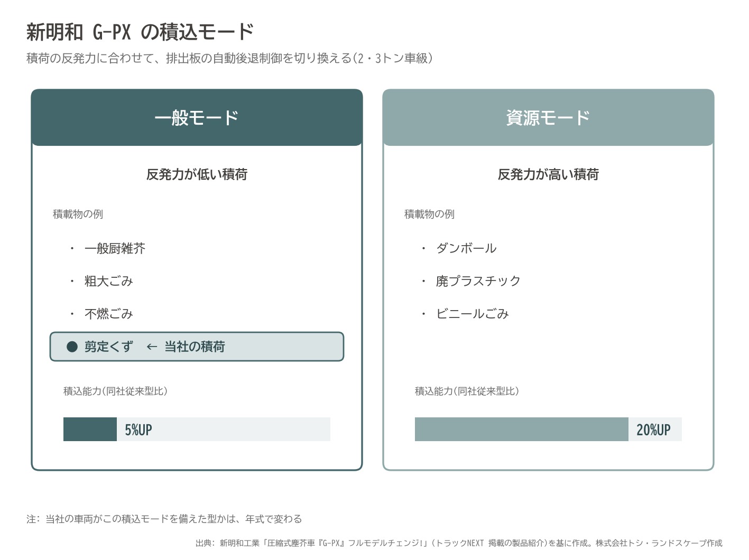Click the title 新明和 G-PX の積込モード

(x=140, y=32)
